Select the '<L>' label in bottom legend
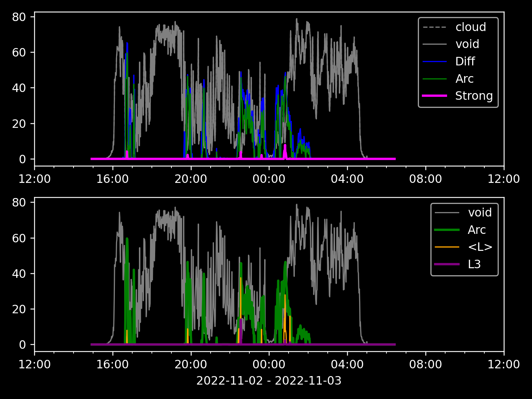Image resolution: width=532 pixels, height=399 pixels. tap(480, 247)
